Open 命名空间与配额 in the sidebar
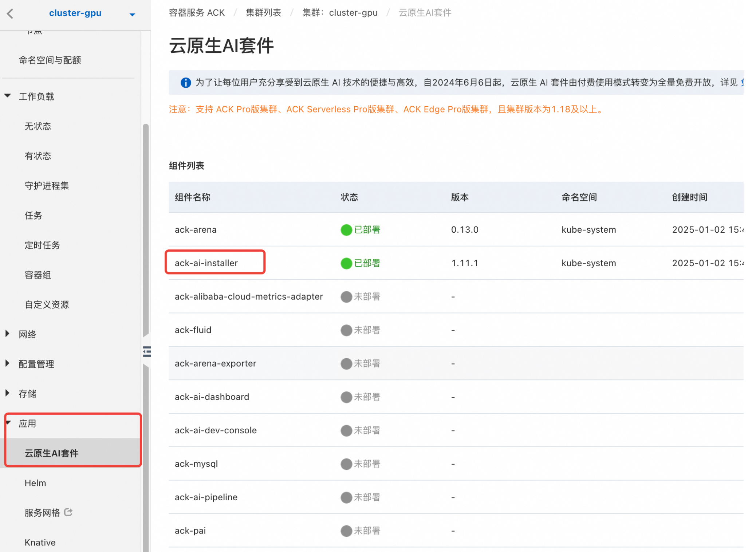 point(50,60)
